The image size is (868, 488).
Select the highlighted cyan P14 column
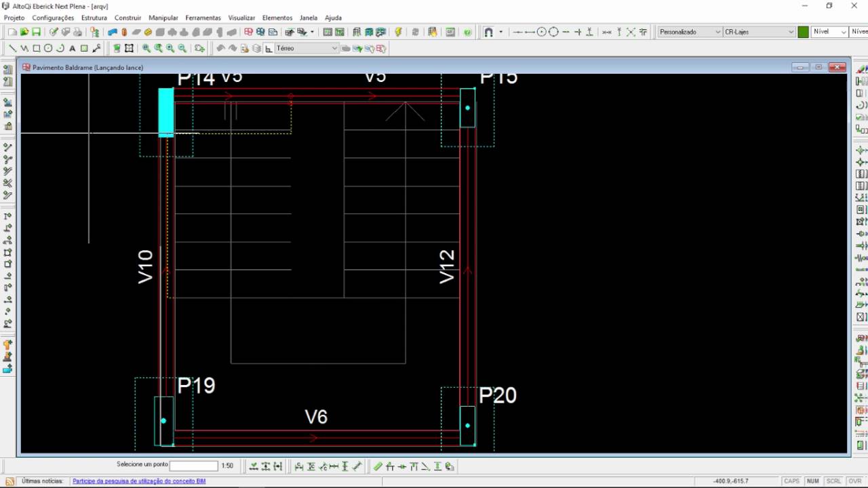click(166, 113)
